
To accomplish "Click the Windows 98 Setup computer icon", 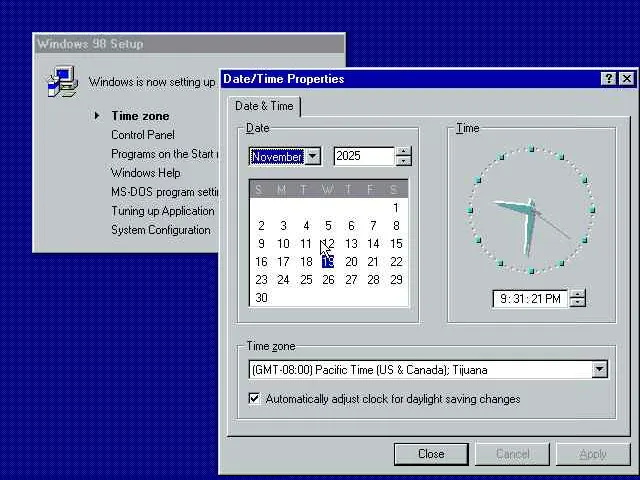I will coord(62,82).
